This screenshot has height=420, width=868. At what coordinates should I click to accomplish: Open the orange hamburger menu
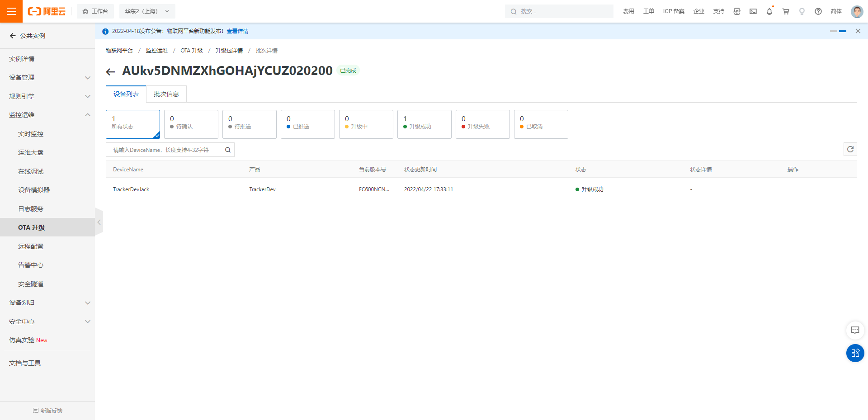(x=11, y=11)
